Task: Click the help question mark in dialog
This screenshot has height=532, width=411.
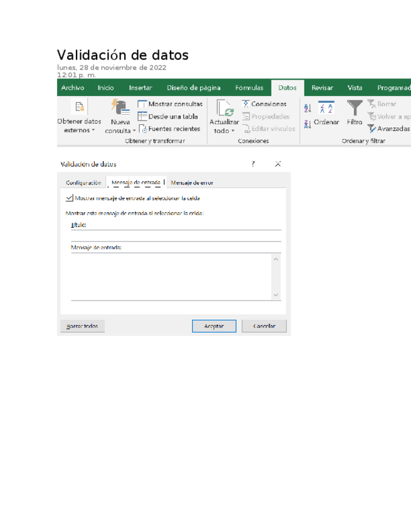Action: 254,164
